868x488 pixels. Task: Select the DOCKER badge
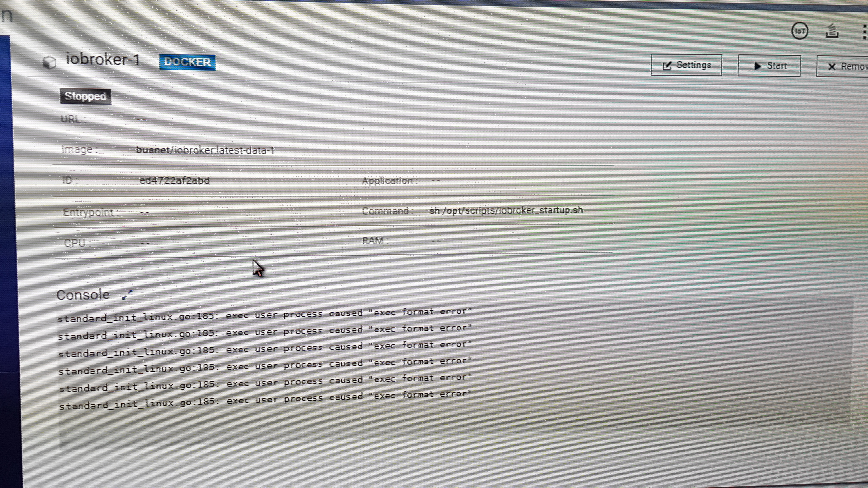(x=187, y=62)
